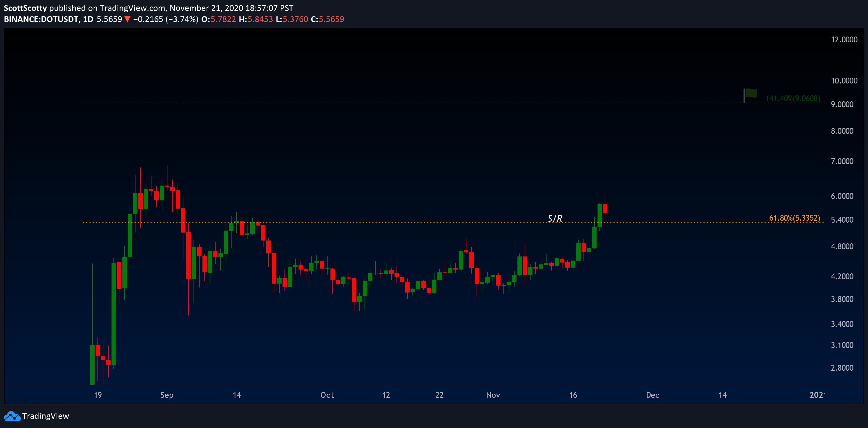868x428 pixels.
Task: Click the Oct label on time axis
Action: pos(327,395)
